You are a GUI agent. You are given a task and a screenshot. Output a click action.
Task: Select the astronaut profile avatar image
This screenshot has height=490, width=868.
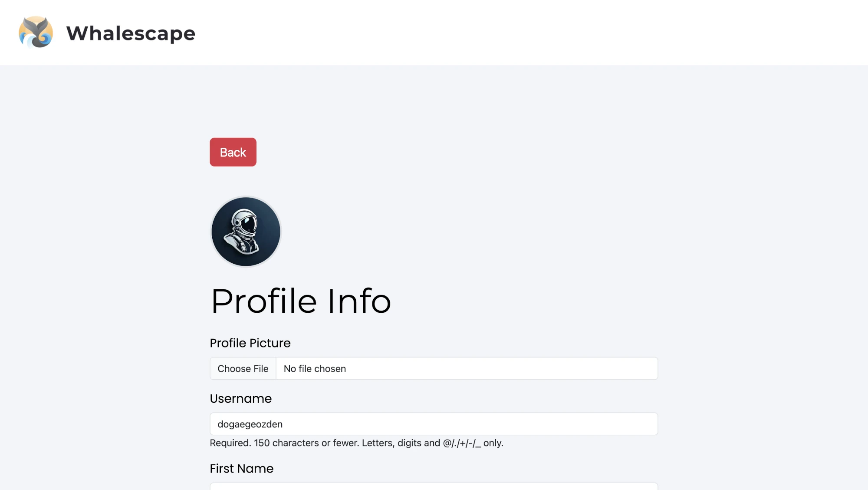coord(246,232)
